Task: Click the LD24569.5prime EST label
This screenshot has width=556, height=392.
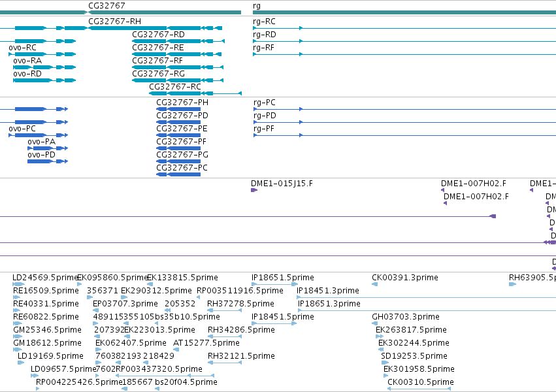Action: 44,278
